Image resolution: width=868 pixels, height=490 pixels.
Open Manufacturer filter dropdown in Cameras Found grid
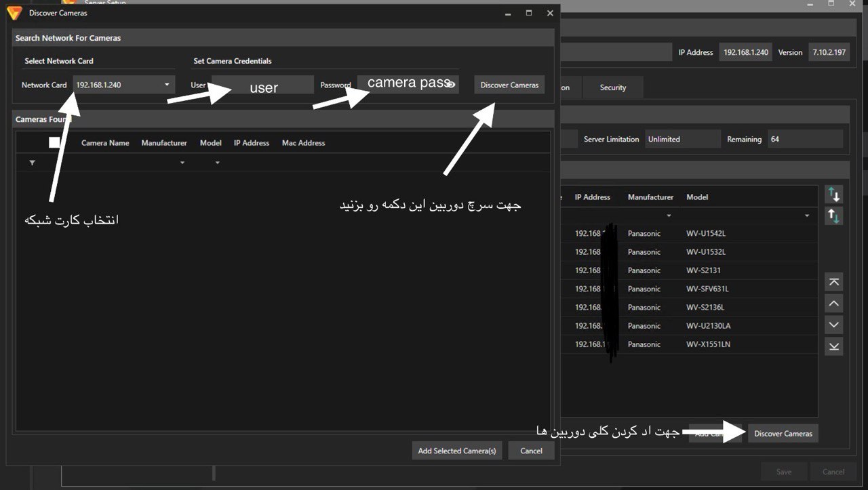[x=182, y=163]
